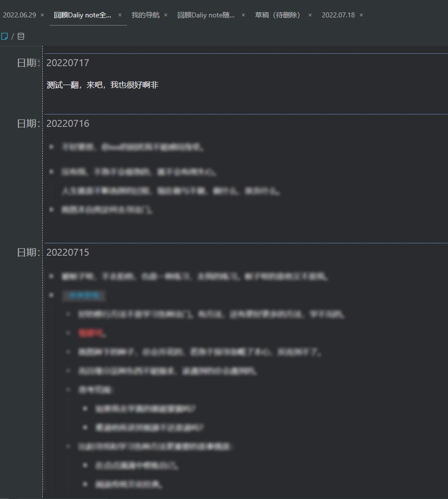Close the 2022.07.18 tab
Viewport: 448px width, 499px height.
coord(361,15)
